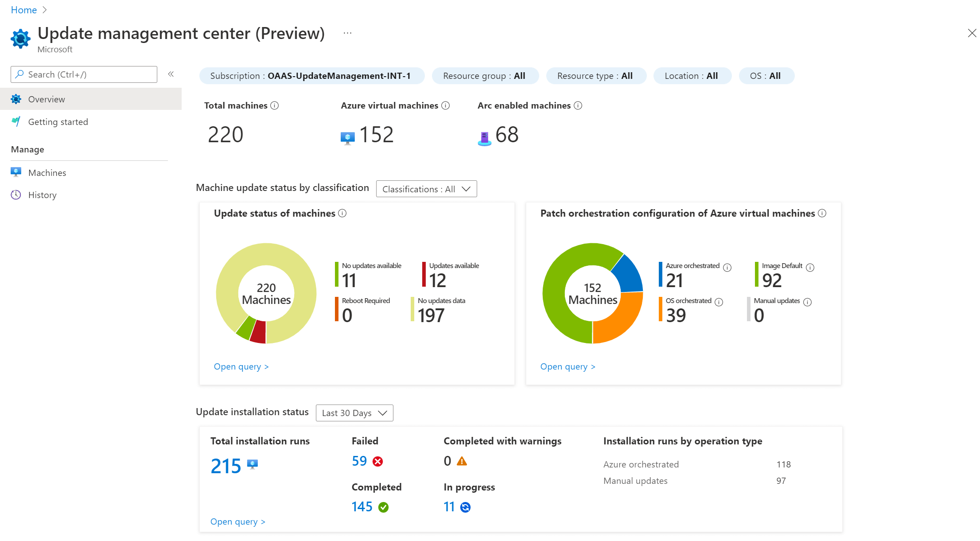This screenshot has width=980, height=541.
Task: Click the Home breadcrumb link
Action: tap(24, 10)
